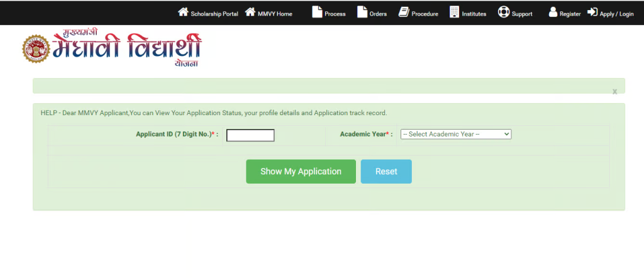This screenshot has height=278, width=644.
Task: Open the Support link text
Action: click(522, 14)
